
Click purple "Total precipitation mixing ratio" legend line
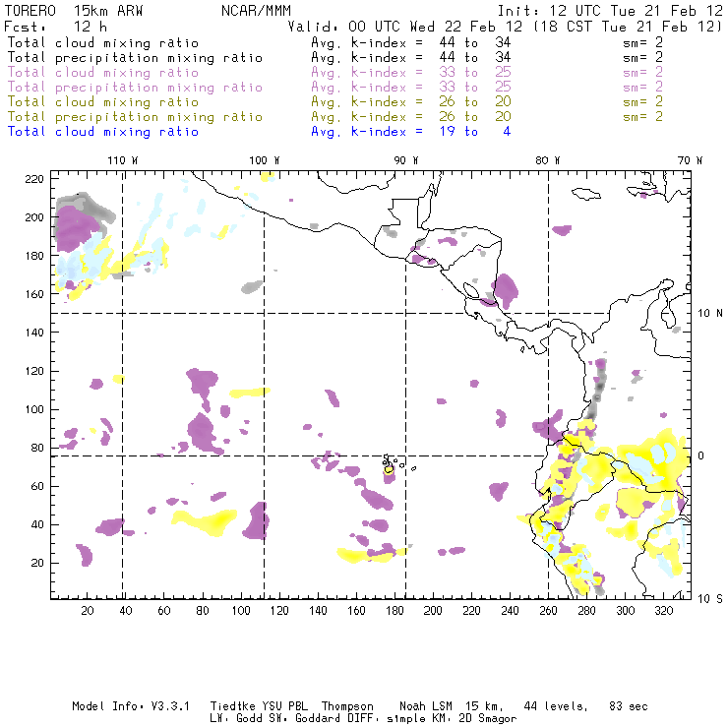135,88
